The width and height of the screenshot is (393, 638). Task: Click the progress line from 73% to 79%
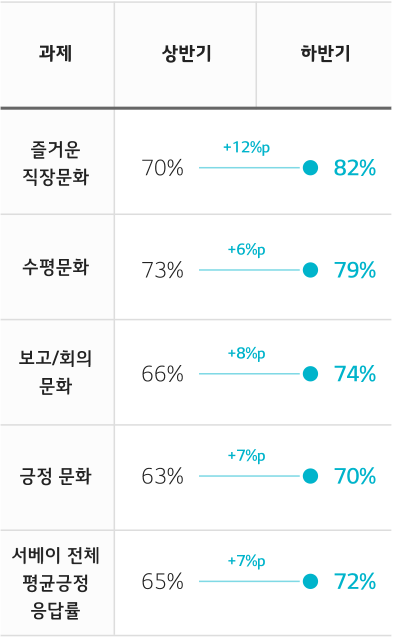[x=250, y=270]
